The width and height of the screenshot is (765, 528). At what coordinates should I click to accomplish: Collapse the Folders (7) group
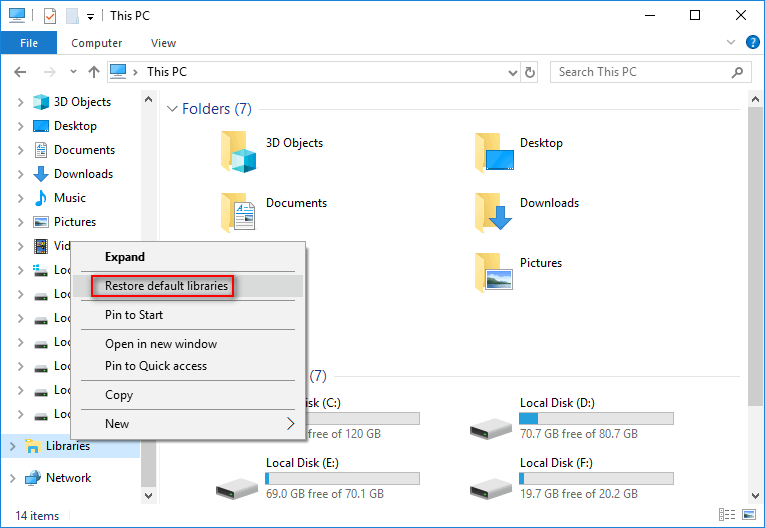click(171, 109)
